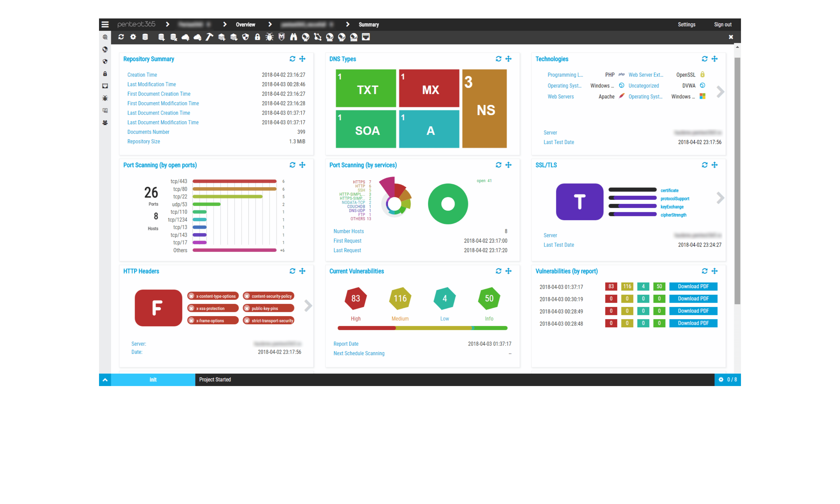This screenshot has width=840, height=504.
Task: Expand bottom status bar with up arrow
Action: pos(105,380)
